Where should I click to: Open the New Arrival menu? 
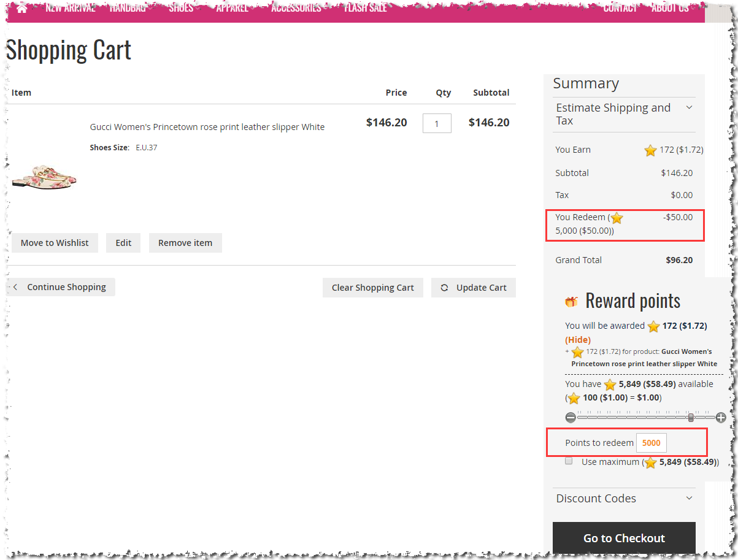point(70,7)
